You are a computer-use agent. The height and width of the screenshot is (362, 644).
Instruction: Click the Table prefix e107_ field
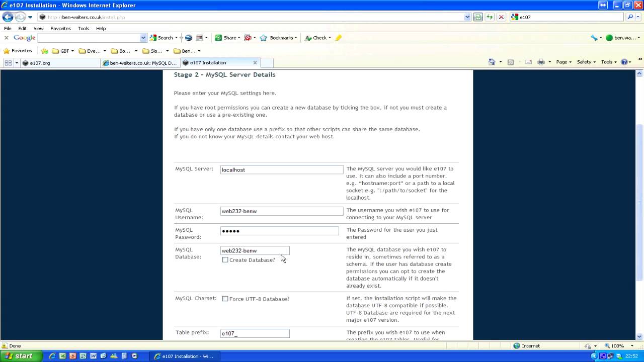coord(255,333)
